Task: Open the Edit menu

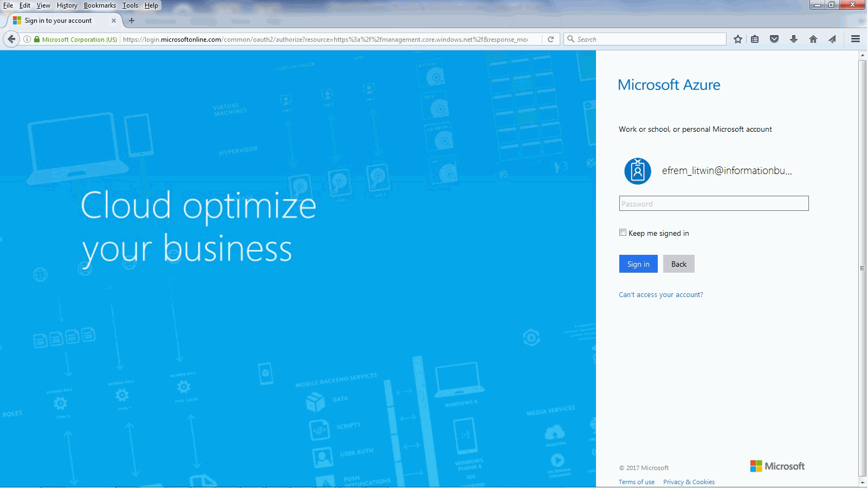Action: coord(25,5)
